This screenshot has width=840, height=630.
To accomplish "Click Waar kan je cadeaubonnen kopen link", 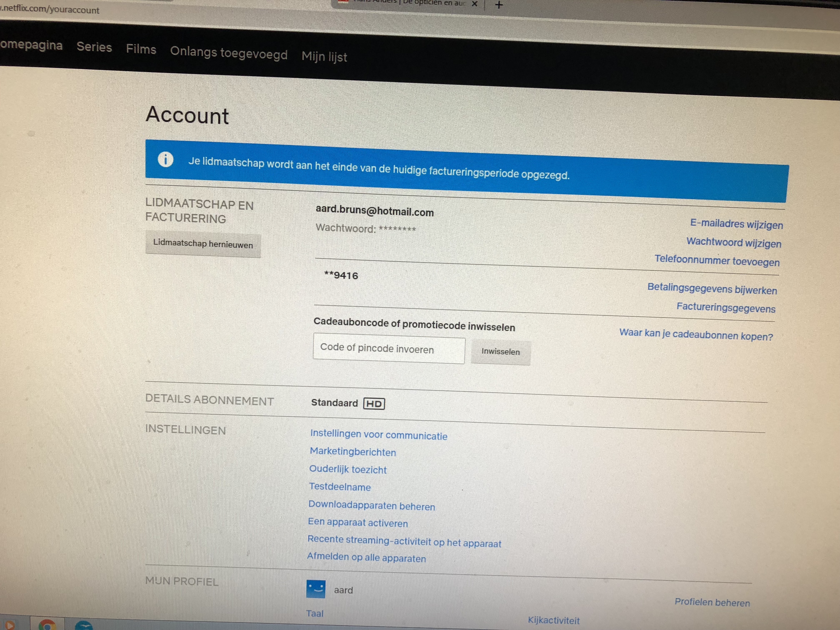I will tap(696, 335).
